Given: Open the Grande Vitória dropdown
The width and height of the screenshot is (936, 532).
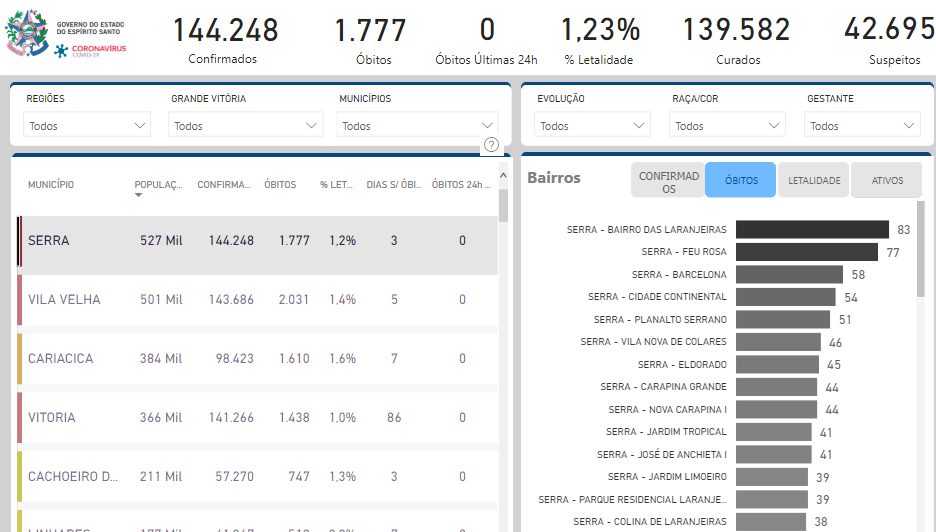Looking at the screenshot, I should 245,125.
